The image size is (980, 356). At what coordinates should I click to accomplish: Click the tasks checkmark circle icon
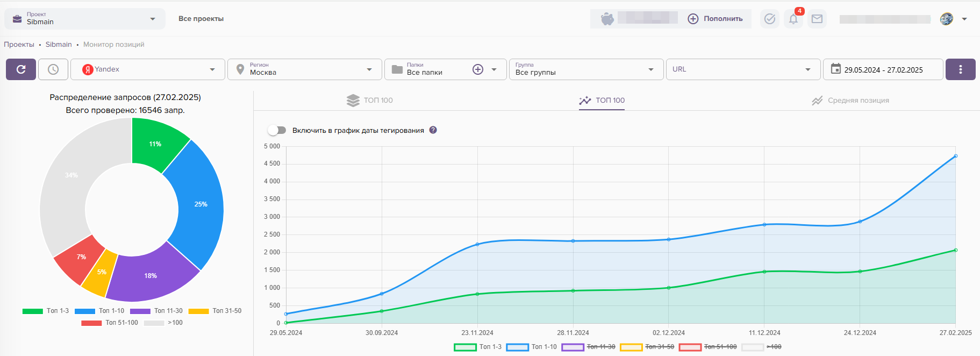tap(769, 19)
